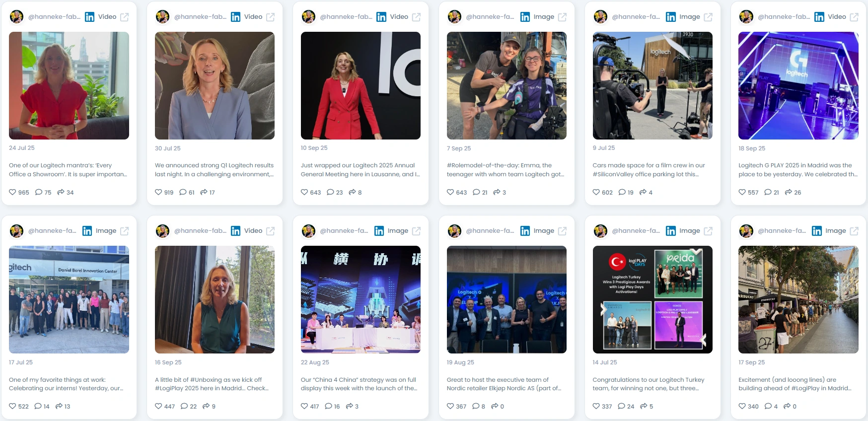Click the comment icon showing 22 comments
The image size is (868, 421).
click(184, 406)
